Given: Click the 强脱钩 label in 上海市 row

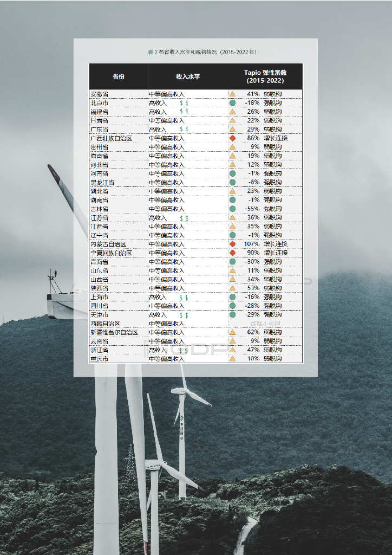Looking at the screenshot, I should [x=272, y=297].
